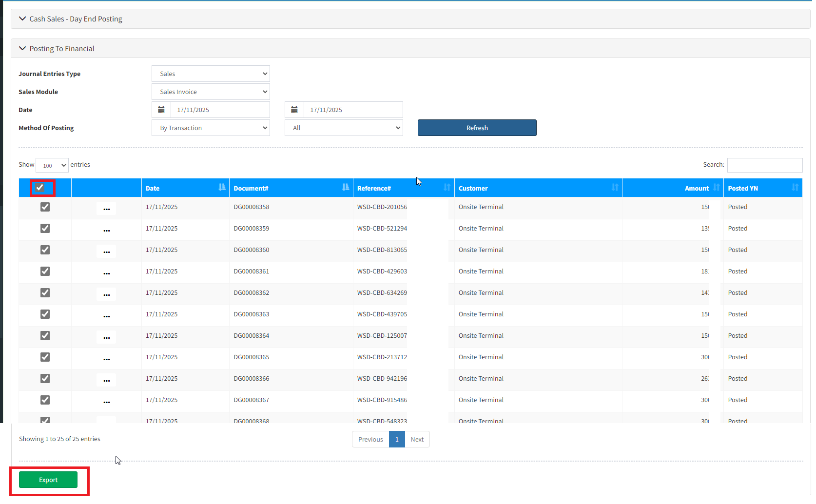Click the calendar icon for end date
This screenshot has height=504, width=816.
tap(294, 110)
